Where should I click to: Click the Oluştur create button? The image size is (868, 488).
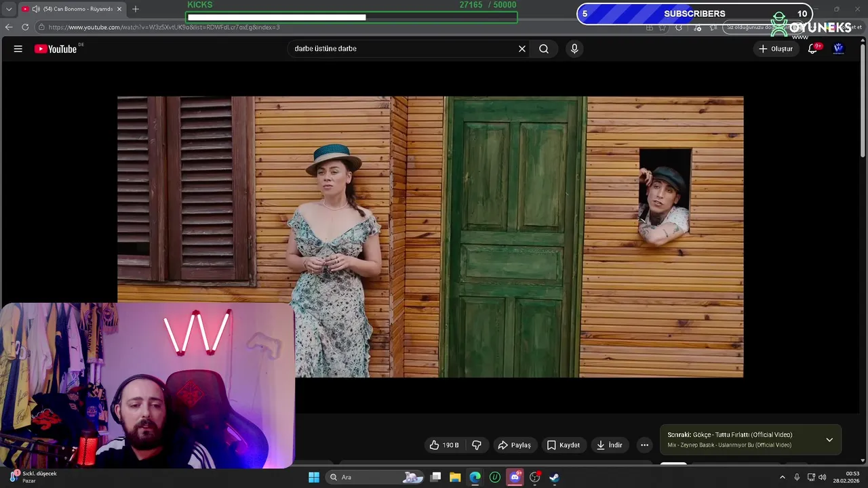(x=775, y=49)
